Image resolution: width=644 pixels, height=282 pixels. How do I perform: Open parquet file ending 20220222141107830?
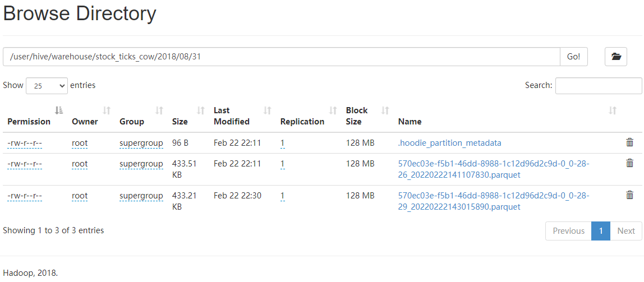pyautogui.click(x=494, y=169)
